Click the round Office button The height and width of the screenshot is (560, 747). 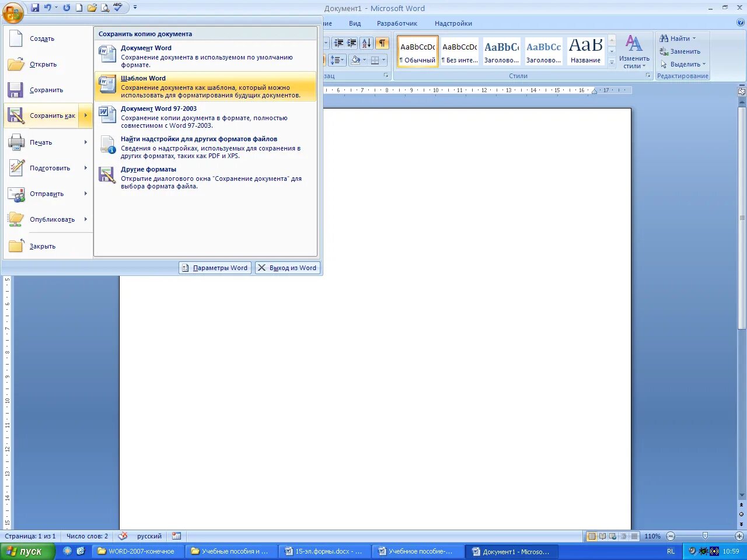pos(12,12)
